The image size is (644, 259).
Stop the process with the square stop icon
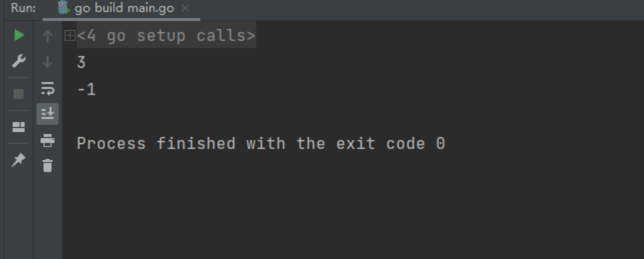pos(19,94)
